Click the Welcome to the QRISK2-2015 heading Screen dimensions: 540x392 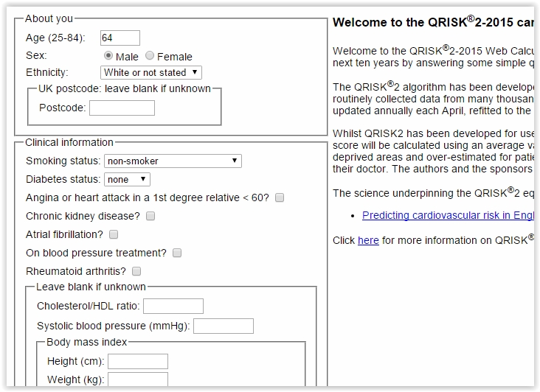click(433, 21)
